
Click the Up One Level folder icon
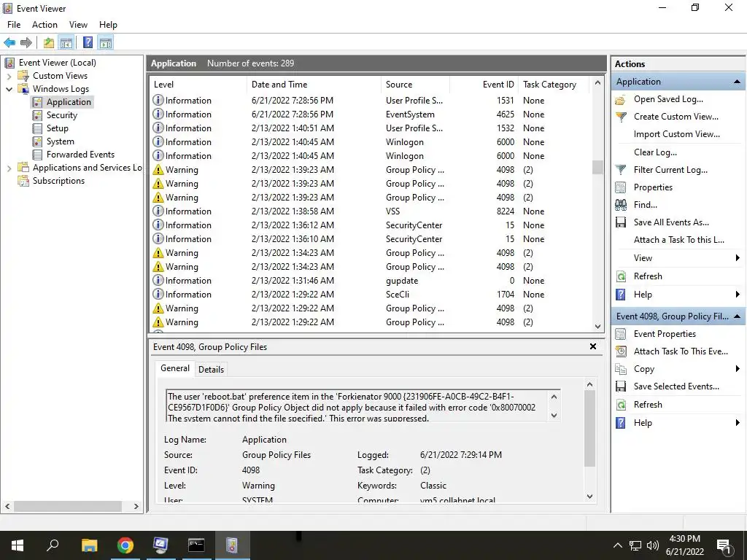[x=49, y=43]
